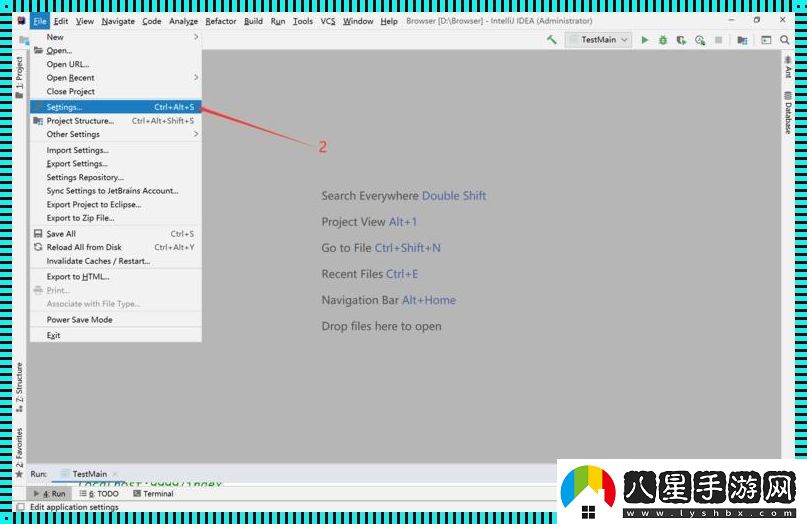Open the Database tool window
This screenshot has width=807, height=524.
point(787,113)
